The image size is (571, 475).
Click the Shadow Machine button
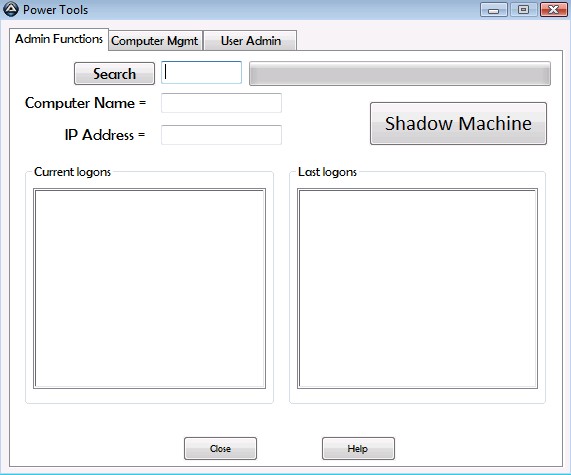click(x=458, y=123)
